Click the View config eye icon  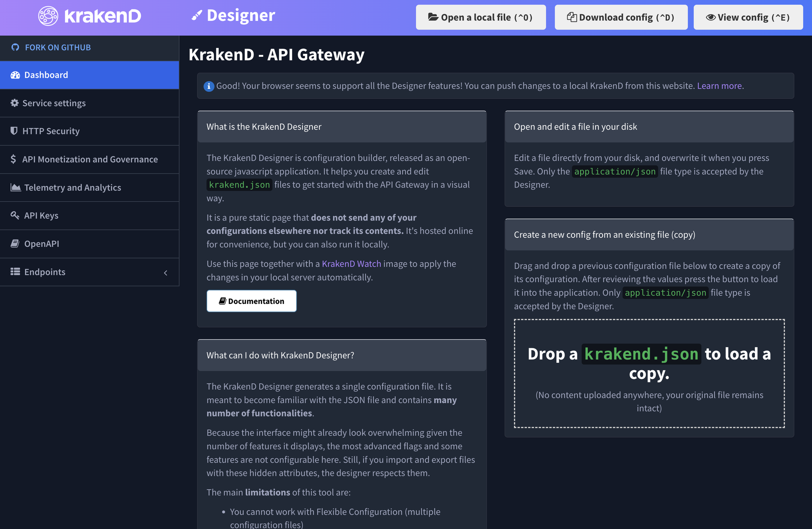[x=711, y=17]
